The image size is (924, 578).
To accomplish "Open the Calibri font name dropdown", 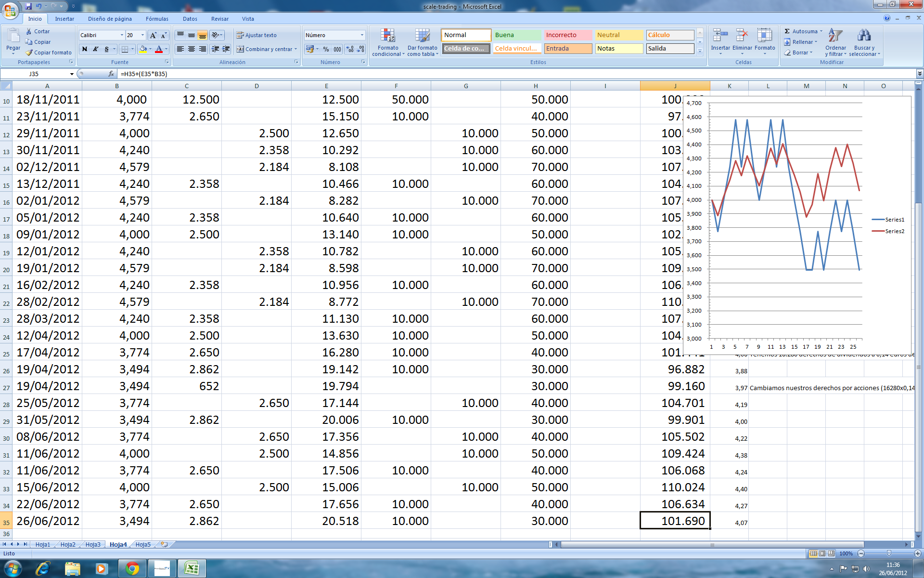I will tap(121, 35).
